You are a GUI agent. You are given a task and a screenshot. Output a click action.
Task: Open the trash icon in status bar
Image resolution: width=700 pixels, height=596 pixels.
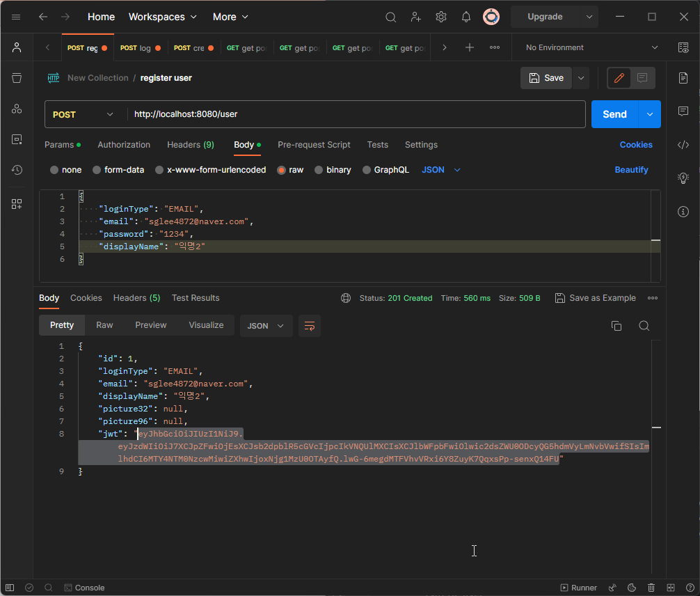tap(651, 588)
